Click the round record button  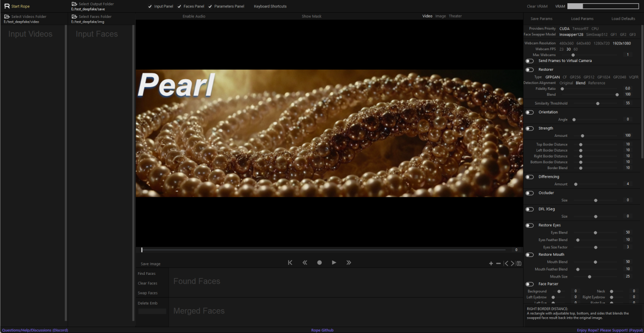coord(320,263)
